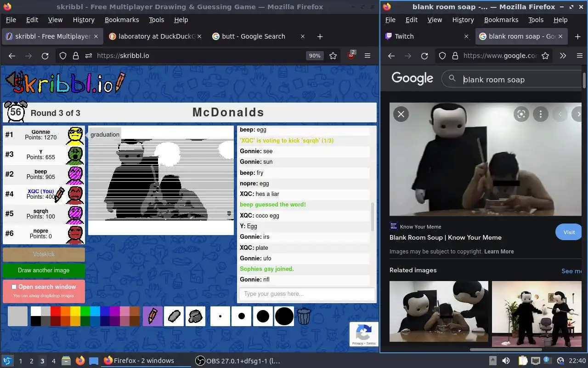Open Tools menu in Google Firefox window

coord(536,20)
